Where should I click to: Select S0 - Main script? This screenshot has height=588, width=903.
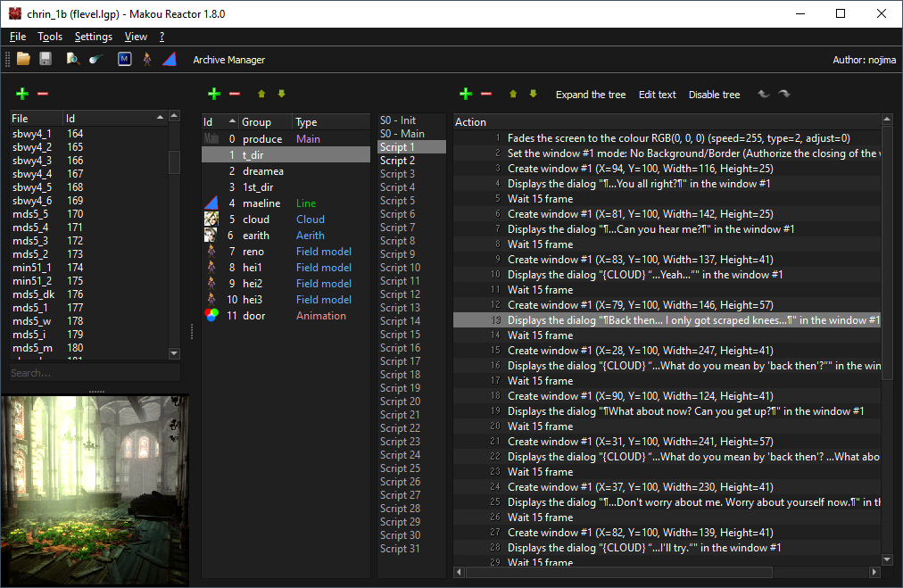click(x=411, y=134)
